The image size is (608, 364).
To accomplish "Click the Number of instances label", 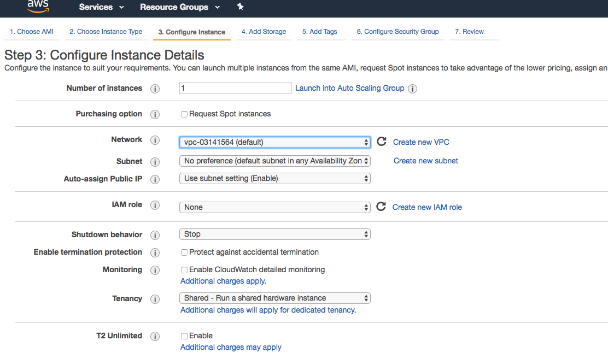I will 104,88.
